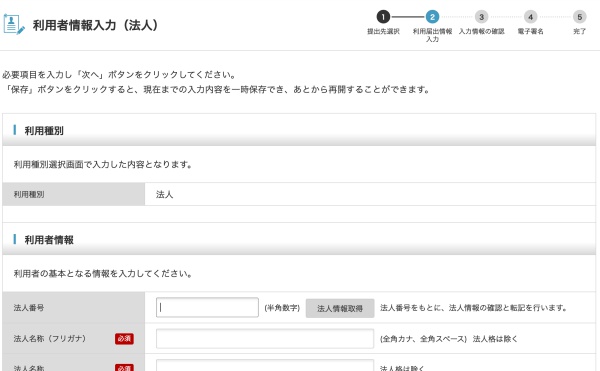The image size is (600, 371).
Task: Click the 法人情報取得 button
Action: [340, 308]
